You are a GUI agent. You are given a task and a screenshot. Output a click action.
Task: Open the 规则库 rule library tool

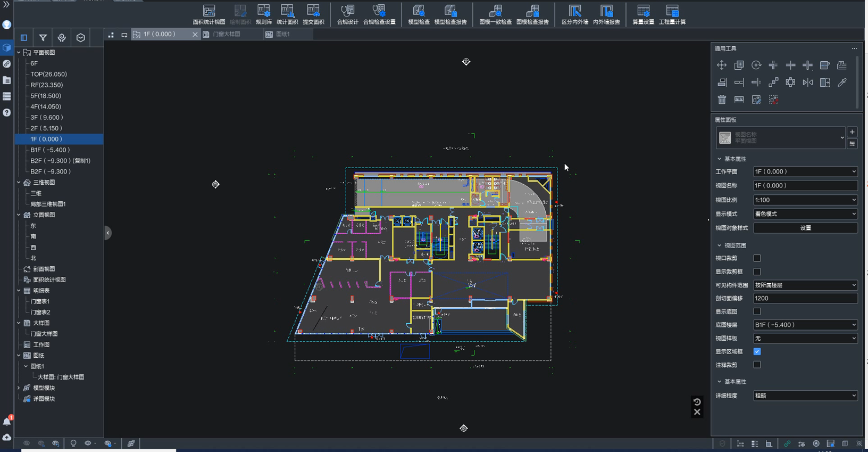[264, 14]
